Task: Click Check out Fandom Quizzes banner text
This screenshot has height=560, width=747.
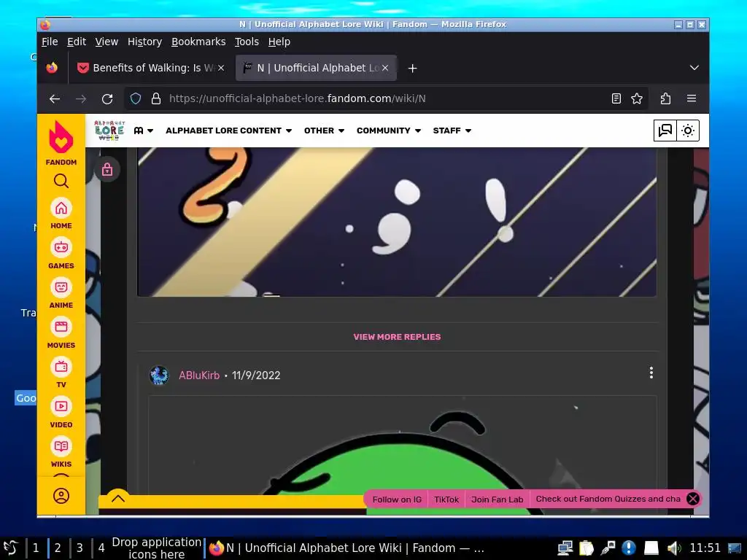Action: click(608, 499)
